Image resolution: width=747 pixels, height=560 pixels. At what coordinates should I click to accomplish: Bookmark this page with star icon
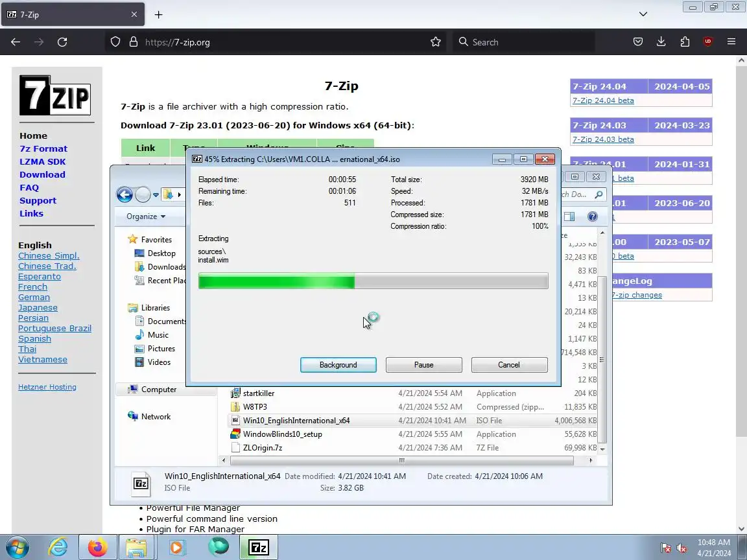click(x=436, y=42)
